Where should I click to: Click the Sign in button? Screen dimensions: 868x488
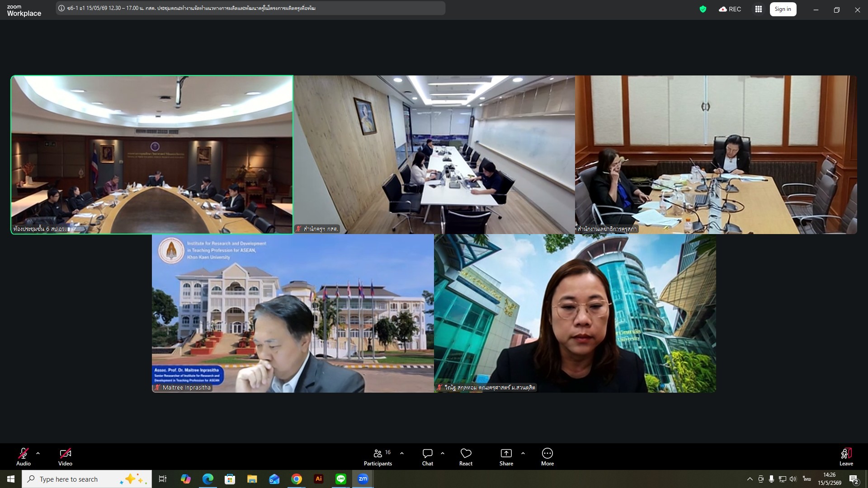click(x=783, y=9)
